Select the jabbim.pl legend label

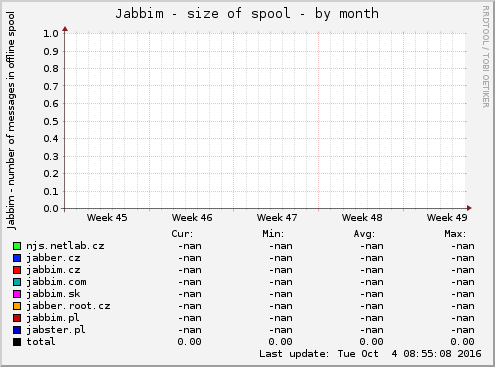[53, 318]
